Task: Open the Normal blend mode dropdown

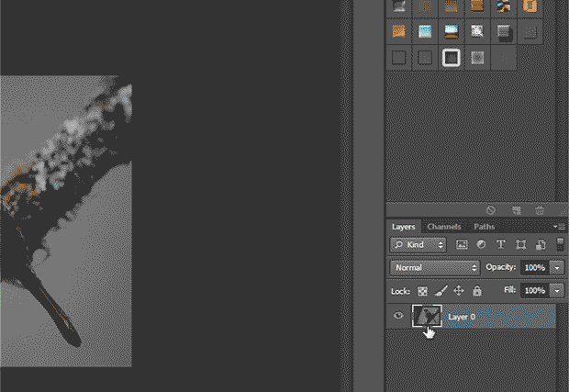Action: [435, 268]
